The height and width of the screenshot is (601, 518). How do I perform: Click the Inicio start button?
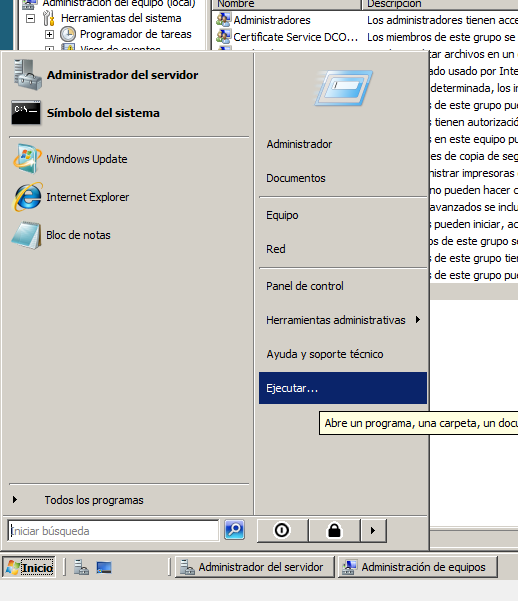tap(29, 568)
